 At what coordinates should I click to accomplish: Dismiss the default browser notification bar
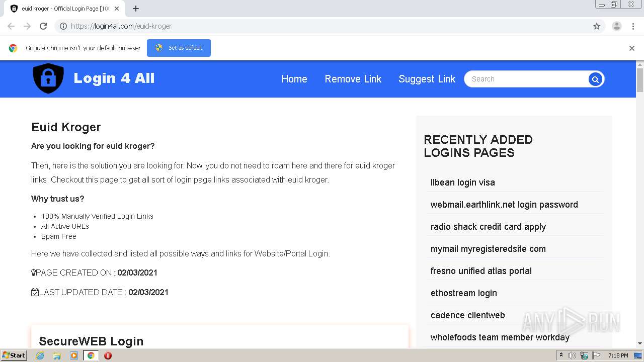point(632,48)
